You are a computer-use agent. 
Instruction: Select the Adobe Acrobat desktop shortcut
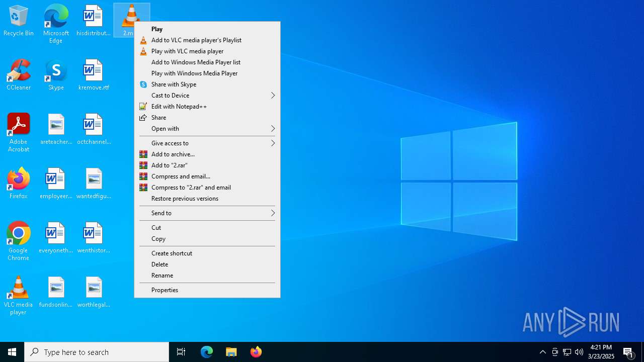tap(19, 133)
